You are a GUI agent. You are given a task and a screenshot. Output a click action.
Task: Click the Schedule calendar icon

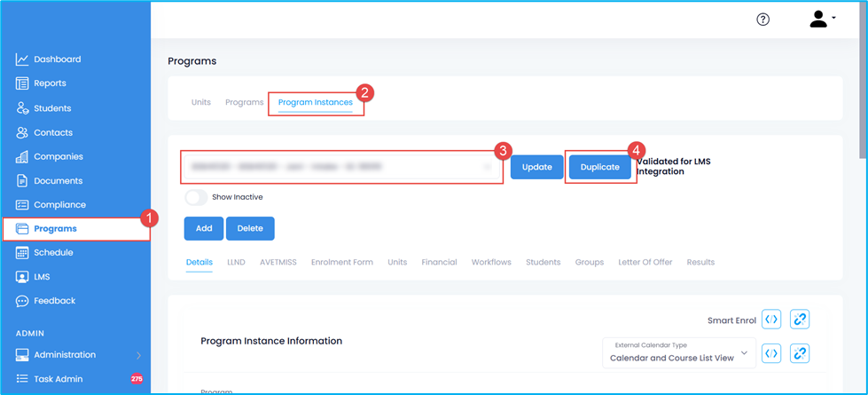[x=22, y=253]
